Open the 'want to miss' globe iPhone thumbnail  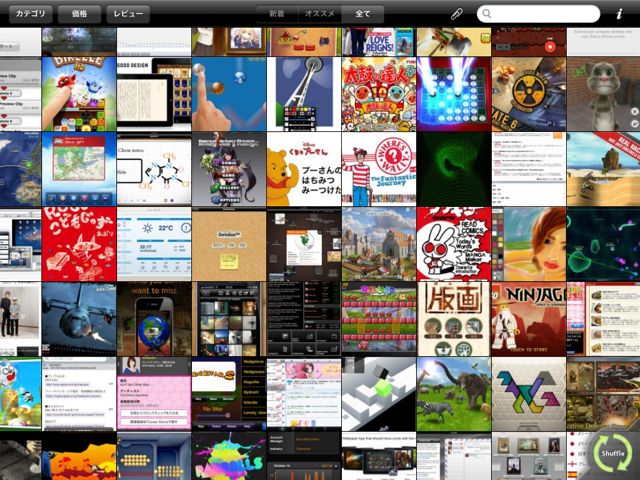(154, 319)
